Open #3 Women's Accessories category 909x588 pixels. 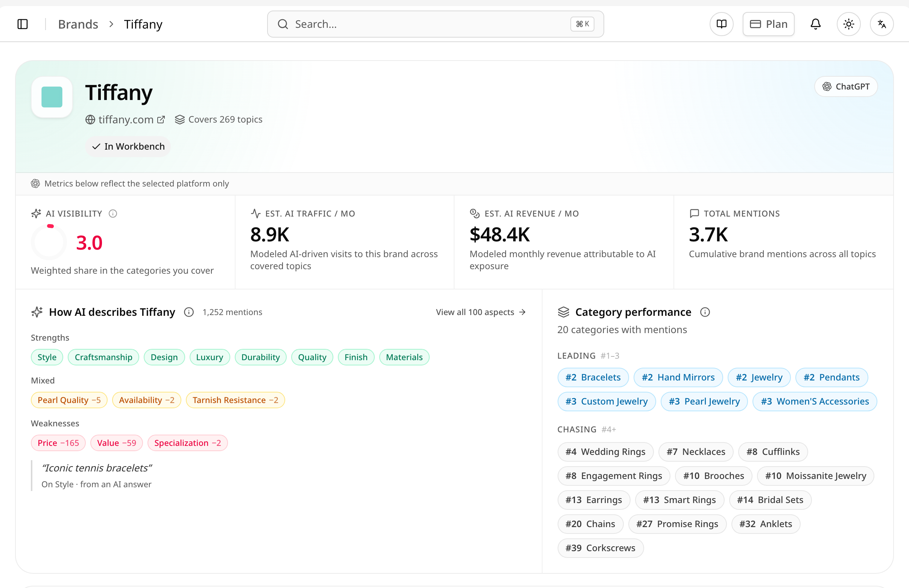tap(815, 402)
